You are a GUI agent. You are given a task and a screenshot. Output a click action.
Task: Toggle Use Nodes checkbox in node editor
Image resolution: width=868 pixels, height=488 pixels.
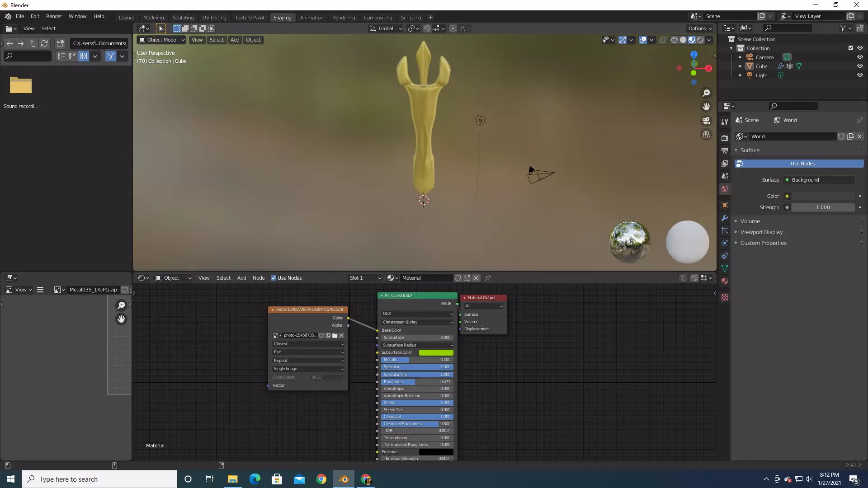pyautogui.click(x=274, y=278)
